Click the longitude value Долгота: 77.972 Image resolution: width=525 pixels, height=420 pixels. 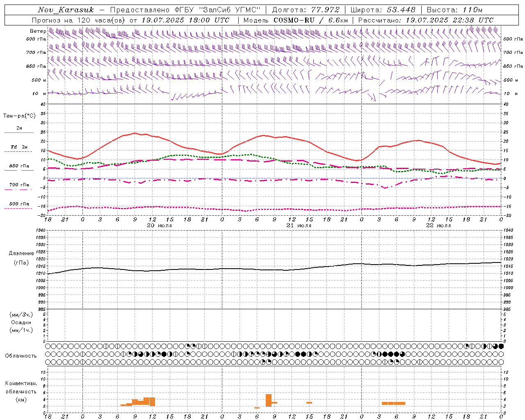point(306,10)
